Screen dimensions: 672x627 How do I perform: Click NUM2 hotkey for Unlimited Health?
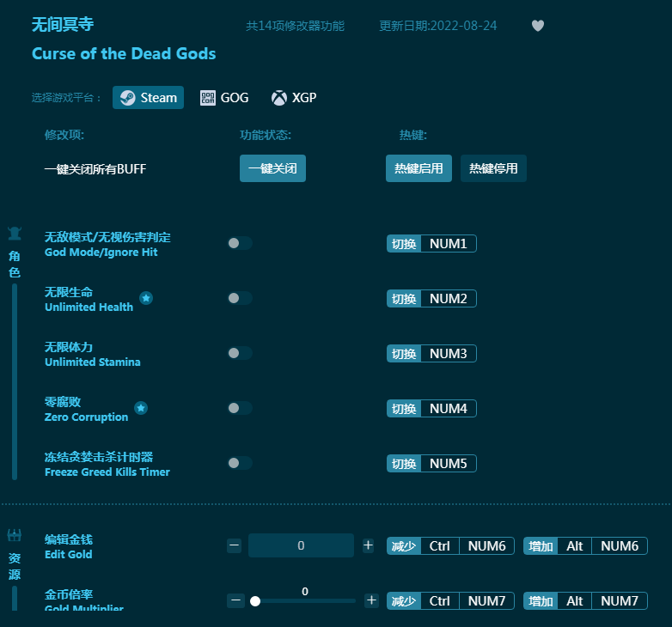449,299
